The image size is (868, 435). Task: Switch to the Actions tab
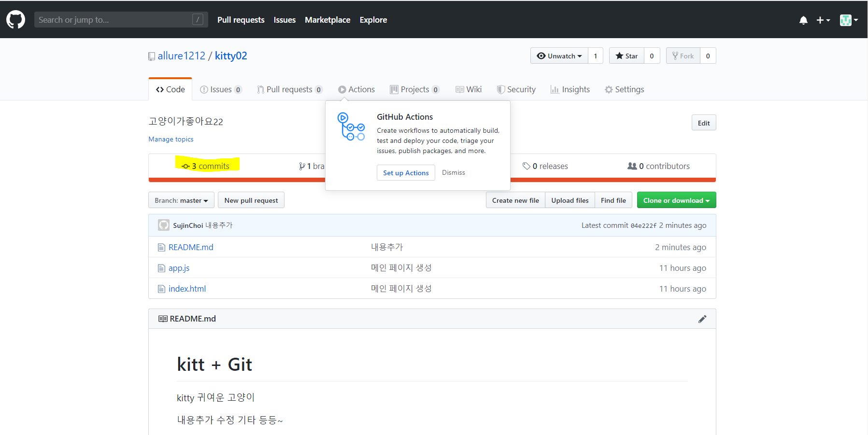point(356,89)
